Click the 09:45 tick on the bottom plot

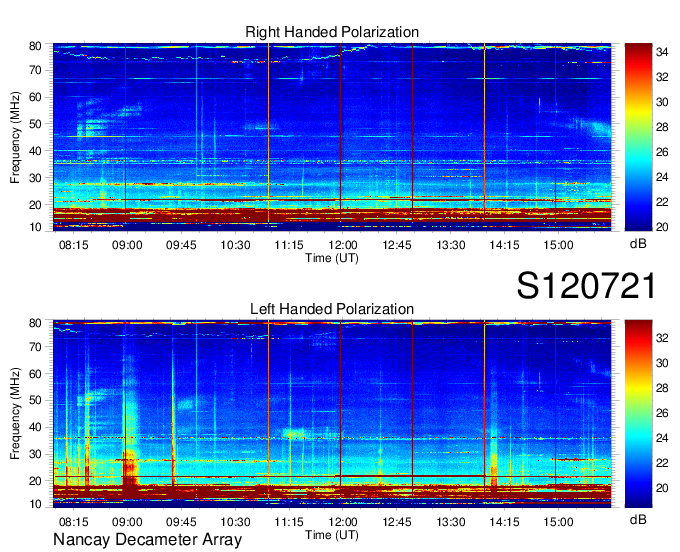181,522
